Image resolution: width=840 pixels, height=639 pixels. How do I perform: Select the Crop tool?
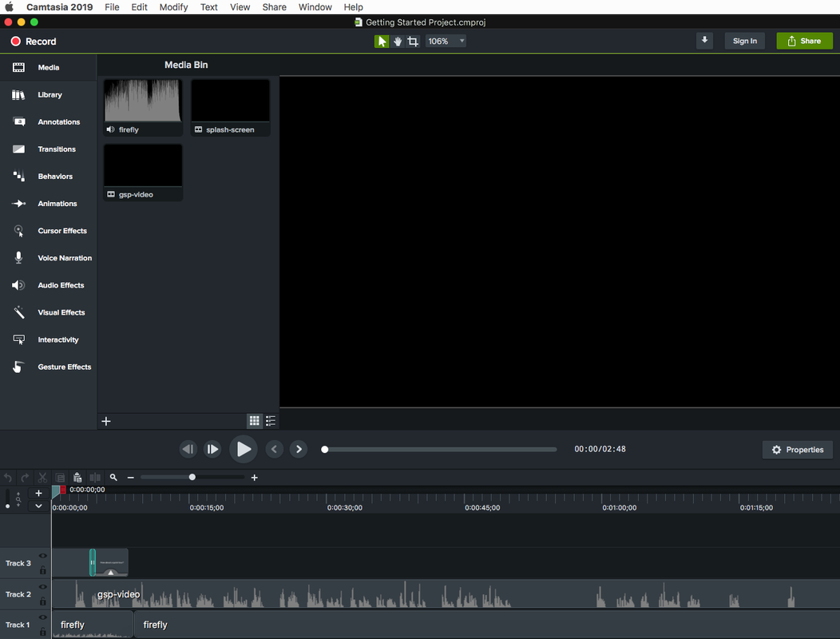pyautogui.click(x=413, y=42)
